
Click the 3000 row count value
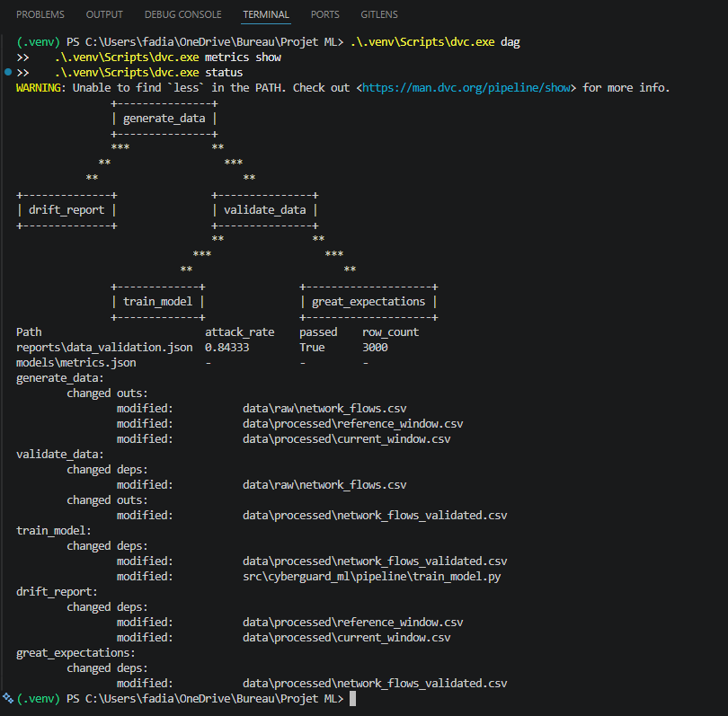pos(375,348)
